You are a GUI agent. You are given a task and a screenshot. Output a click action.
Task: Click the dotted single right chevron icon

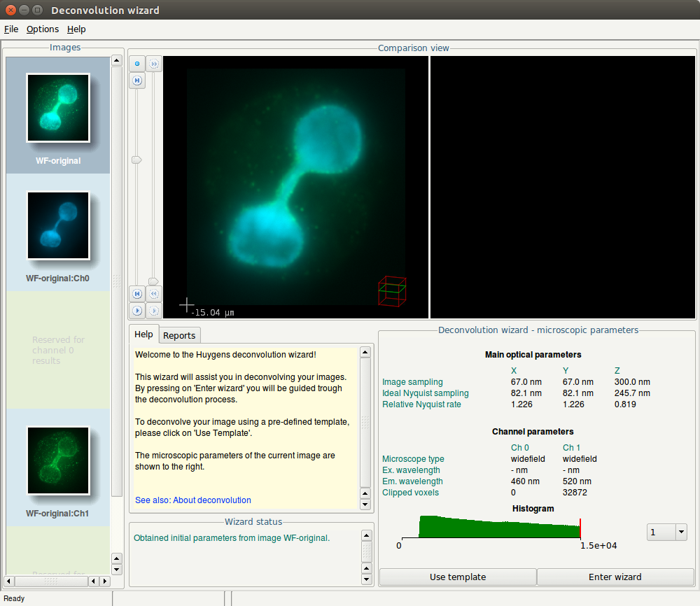[x=154, y=310]
